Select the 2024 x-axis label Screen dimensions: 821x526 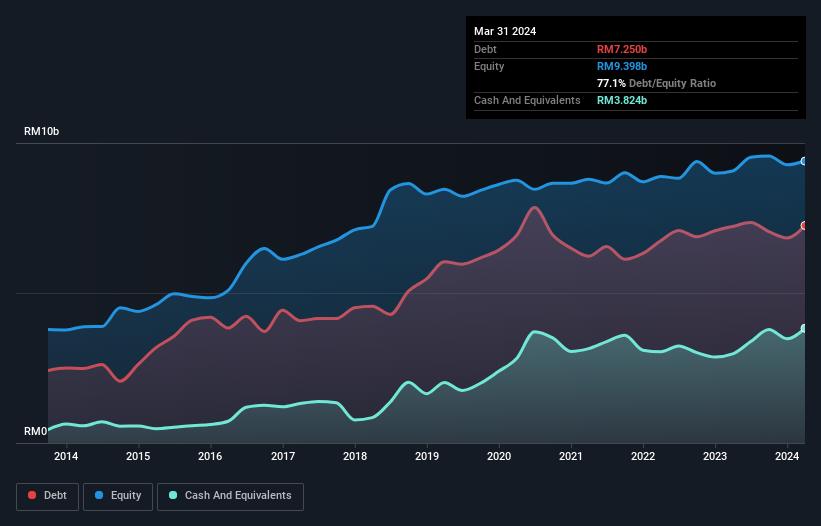pos(787,456)
